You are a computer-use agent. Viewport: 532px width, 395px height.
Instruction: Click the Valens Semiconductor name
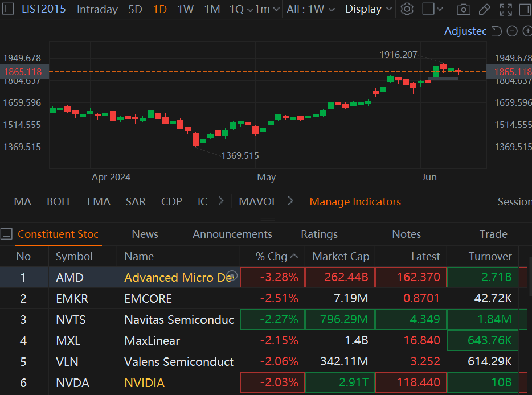[179, 361]
